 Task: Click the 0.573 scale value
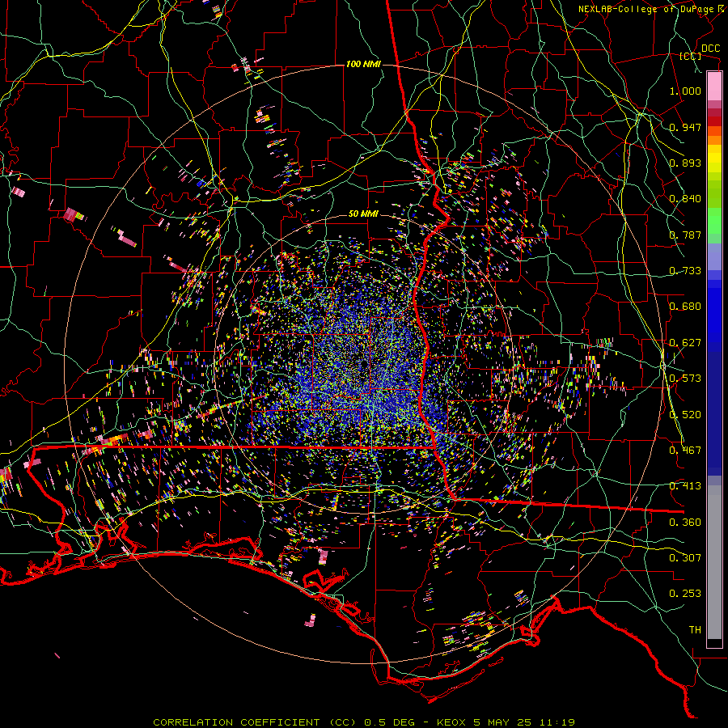pyautogui.click(x=685, y=379)
